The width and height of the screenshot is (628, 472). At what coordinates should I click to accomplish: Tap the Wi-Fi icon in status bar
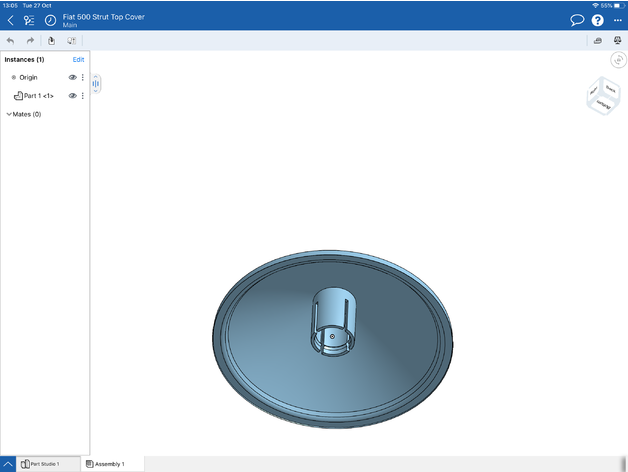[595, 6]
